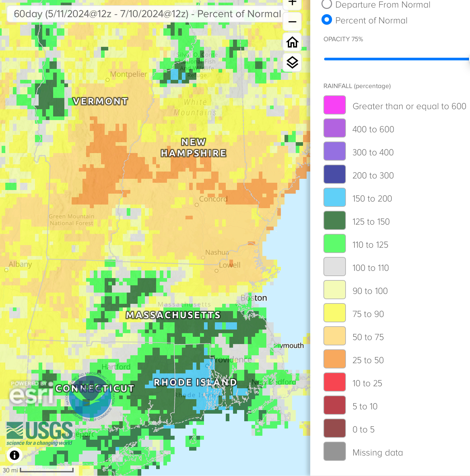Click the Concord city marker on map
Screen dimensions: 470x476
pyautogui.click(x=197, y=205)
